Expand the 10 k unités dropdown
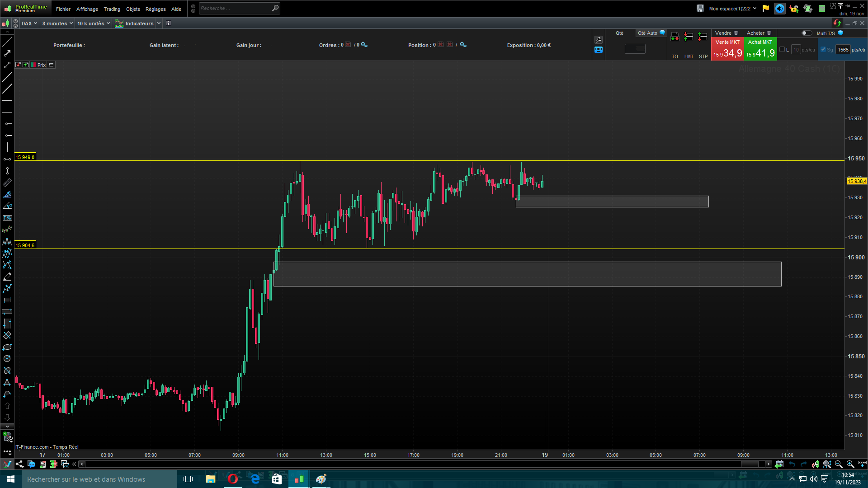The height and width of the screenshot is (488, 868). [93, 23]
